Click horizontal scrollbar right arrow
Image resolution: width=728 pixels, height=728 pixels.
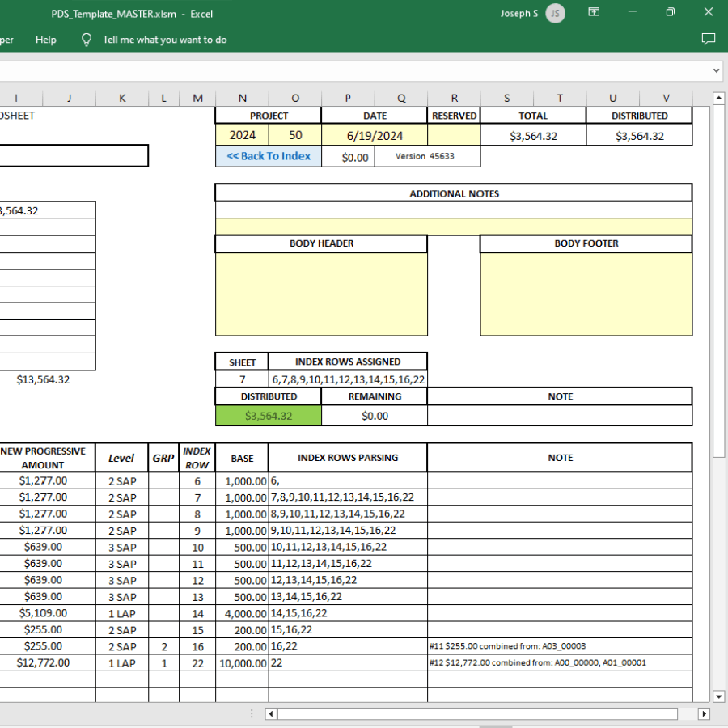[704, 713]
